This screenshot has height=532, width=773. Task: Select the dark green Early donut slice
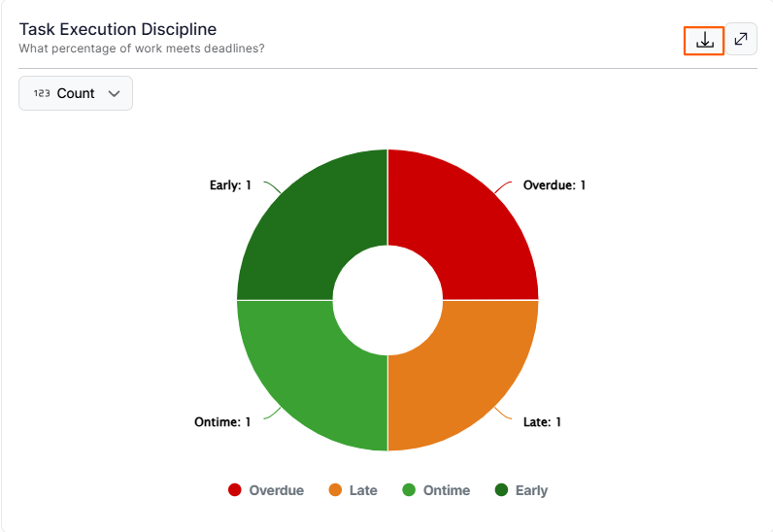(313, 225)
